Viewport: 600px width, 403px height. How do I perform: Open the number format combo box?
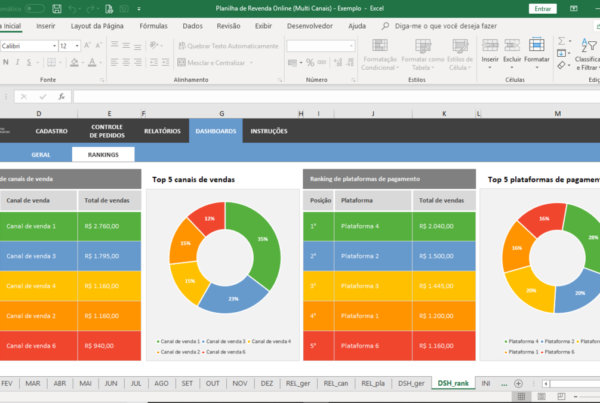pos(321,46)
